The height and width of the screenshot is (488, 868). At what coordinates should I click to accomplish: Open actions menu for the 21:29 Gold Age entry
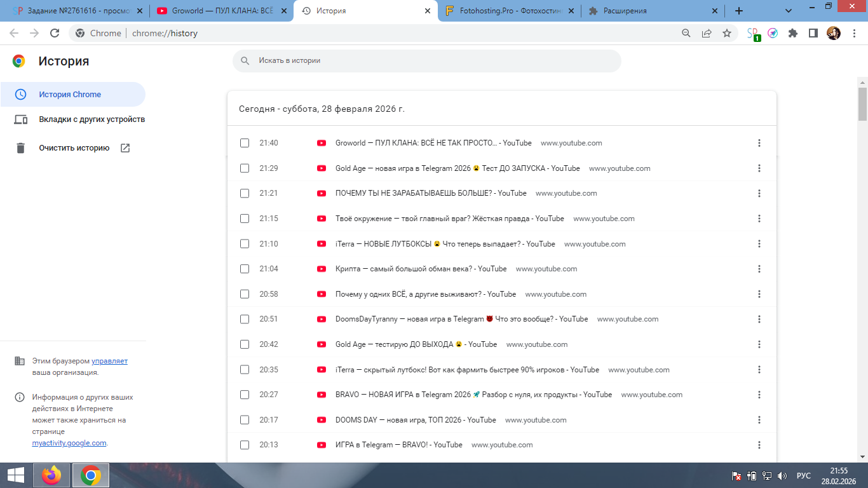tap(759, 168)
